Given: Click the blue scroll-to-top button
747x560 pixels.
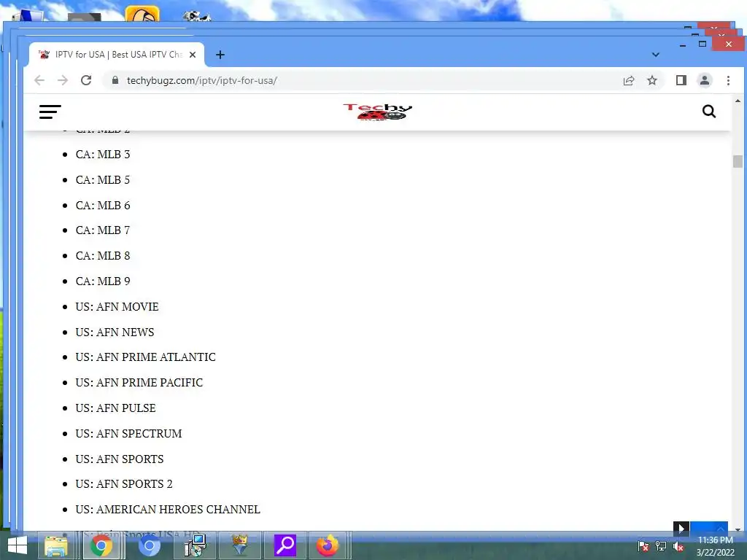Looking at the screenshot, I should (709, 529).
